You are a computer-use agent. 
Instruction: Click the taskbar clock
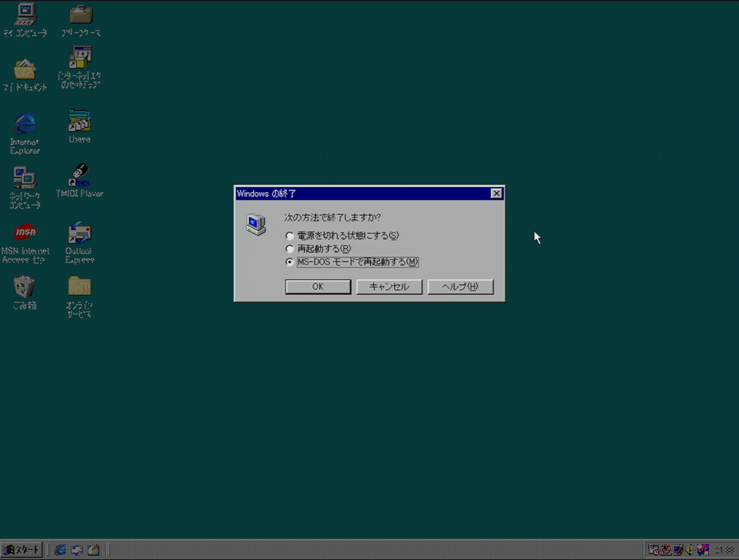[x=724, y=550]
